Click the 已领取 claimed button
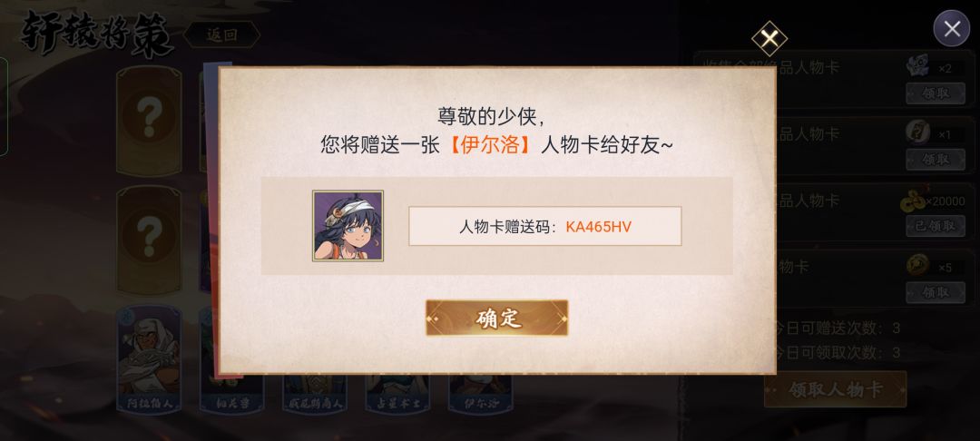980x441 pixels. [936, 226]
